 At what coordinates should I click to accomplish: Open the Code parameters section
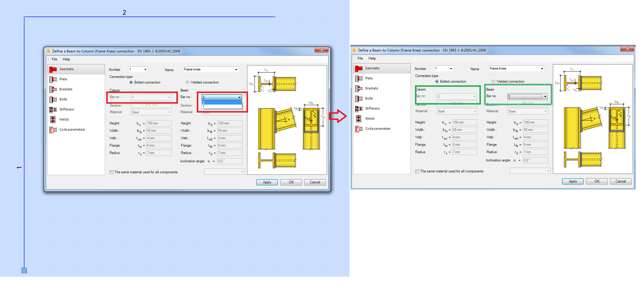72,129
